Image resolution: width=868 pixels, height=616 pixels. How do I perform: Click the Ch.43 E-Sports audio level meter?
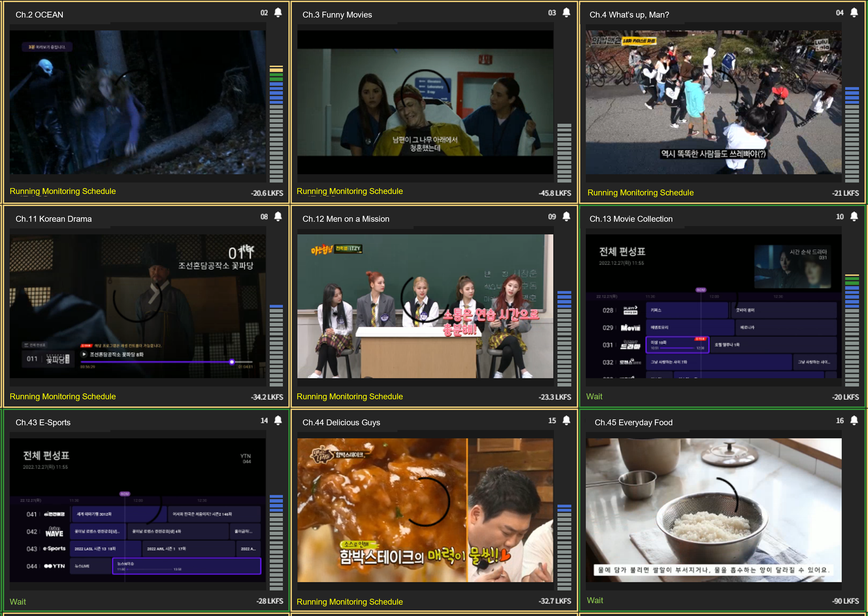click(x=276, y=542)
